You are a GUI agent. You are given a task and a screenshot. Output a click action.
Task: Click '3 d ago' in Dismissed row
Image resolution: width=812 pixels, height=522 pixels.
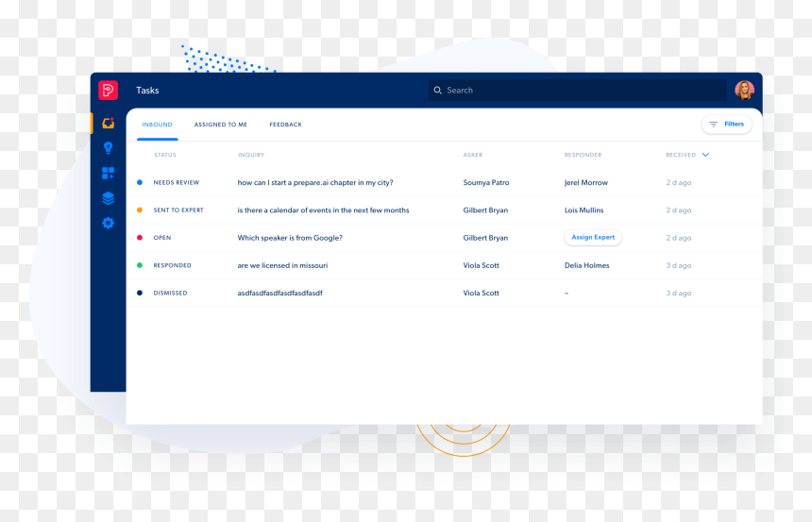pos(678,293)
